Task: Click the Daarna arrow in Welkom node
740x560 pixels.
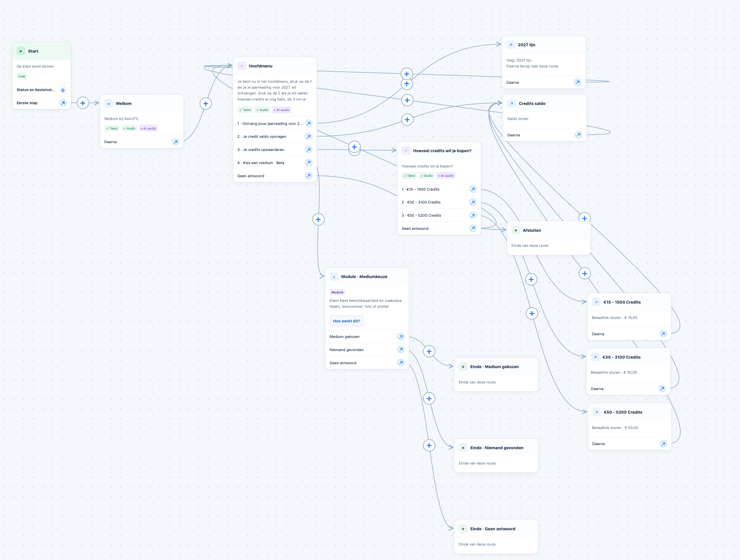Action: (x=175, y=142)
